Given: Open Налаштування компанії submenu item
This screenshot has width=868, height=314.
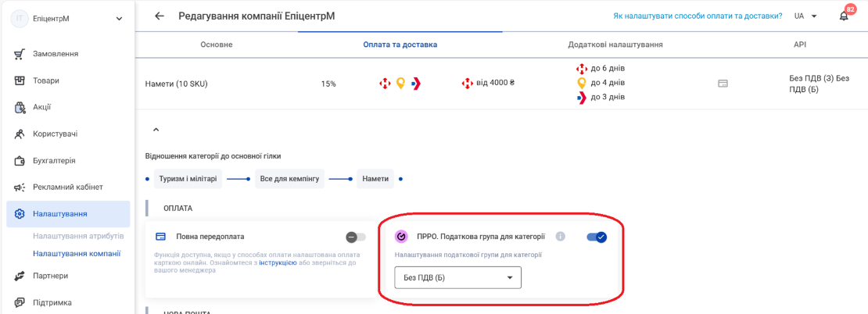Looking at the screenshot, I should pyautogui.click(x=77, y=254).
